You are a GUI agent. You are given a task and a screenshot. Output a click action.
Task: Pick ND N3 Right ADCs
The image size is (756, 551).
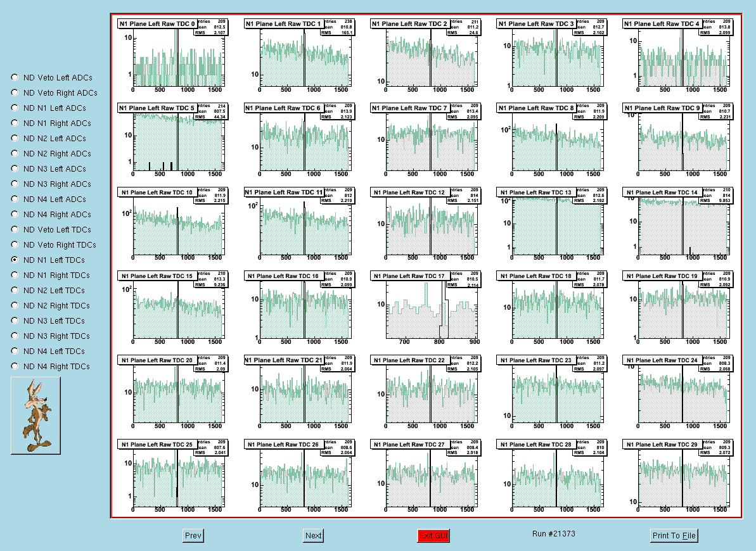point(15,184)
